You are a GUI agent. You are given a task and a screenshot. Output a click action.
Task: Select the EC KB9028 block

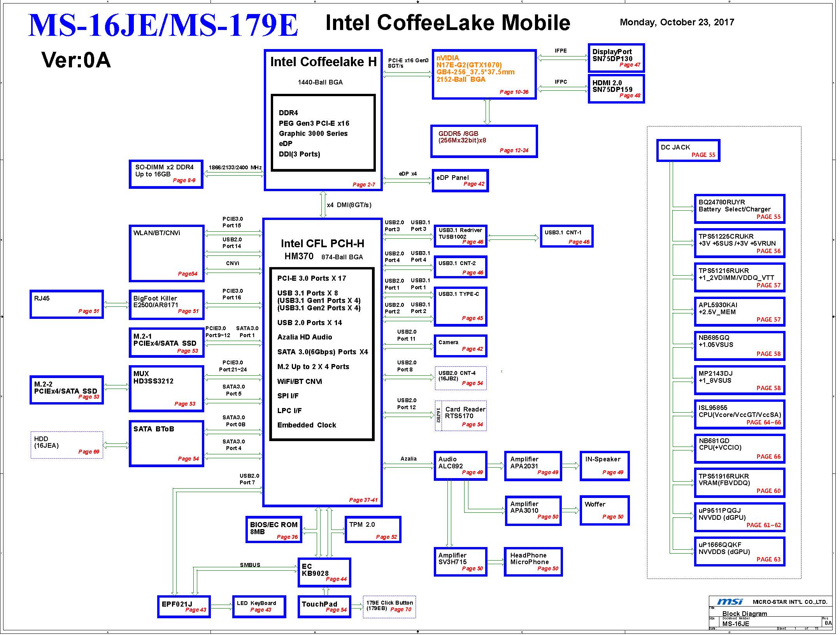coord(324,572)
